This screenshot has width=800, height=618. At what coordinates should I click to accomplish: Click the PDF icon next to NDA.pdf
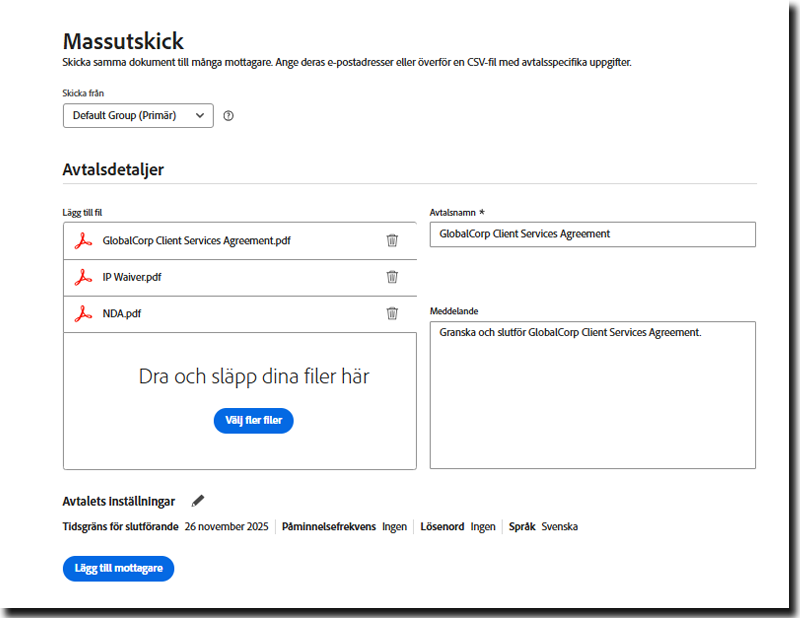coord(85,313)
